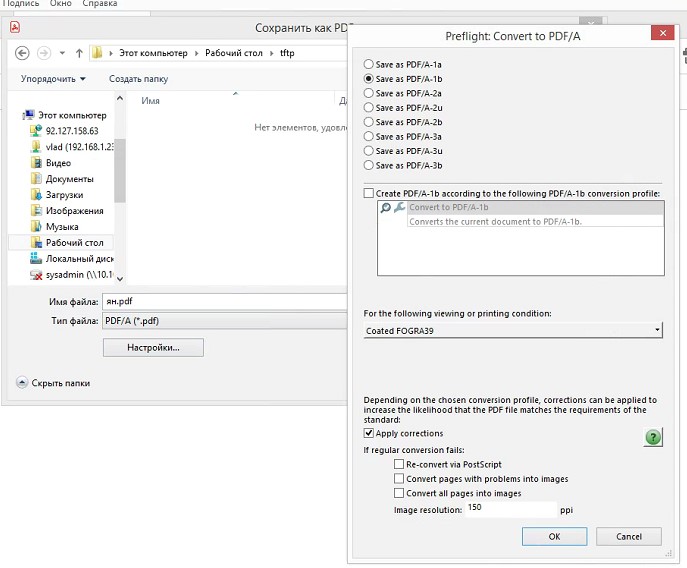The height and width of the screenshot is (568, 687).
Task: Click the Настройки... button
Action: click(x=153, y=348)
